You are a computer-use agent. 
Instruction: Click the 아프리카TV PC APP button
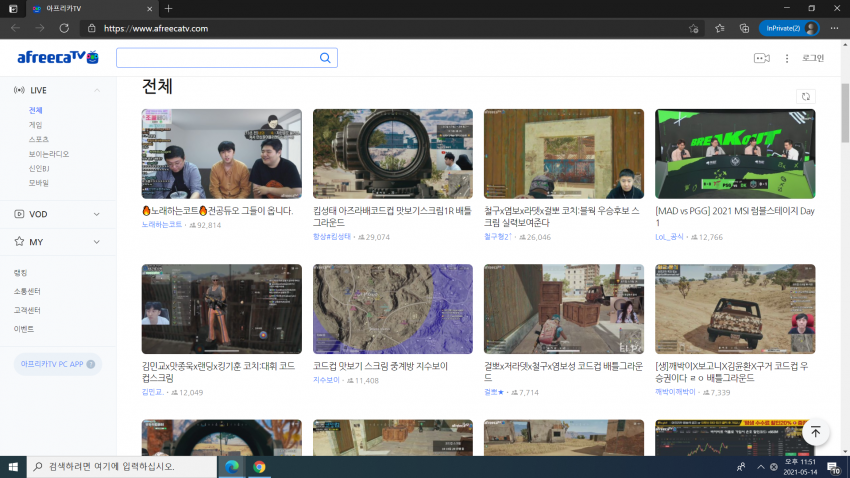click(57, 364)
